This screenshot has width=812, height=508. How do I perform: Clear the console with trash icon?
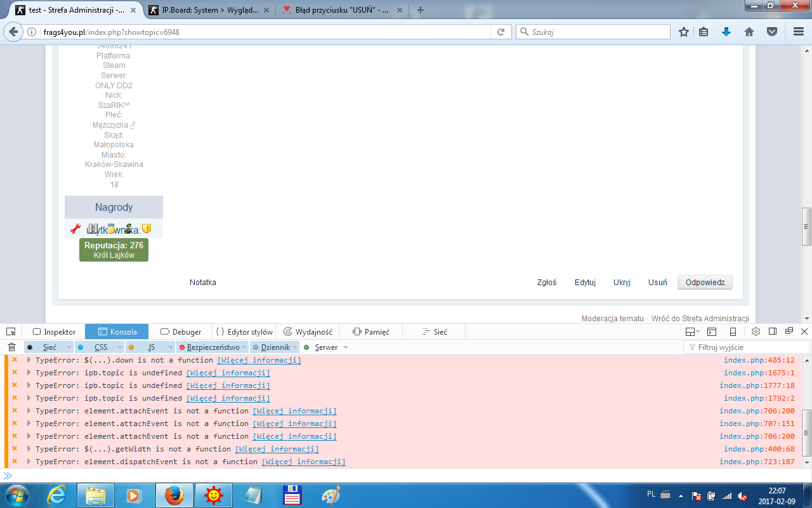tap(11, 347)
